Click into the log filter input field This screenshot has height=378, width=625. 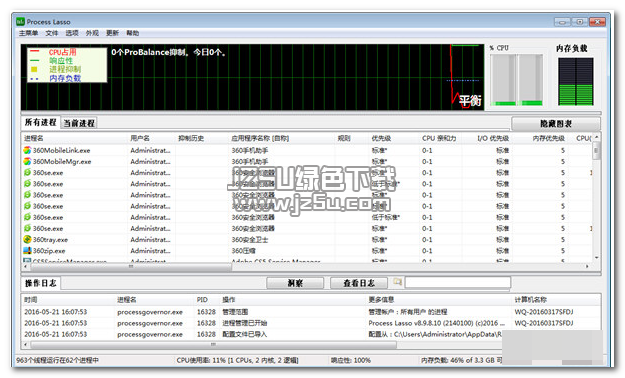click(x=458, y=282)
